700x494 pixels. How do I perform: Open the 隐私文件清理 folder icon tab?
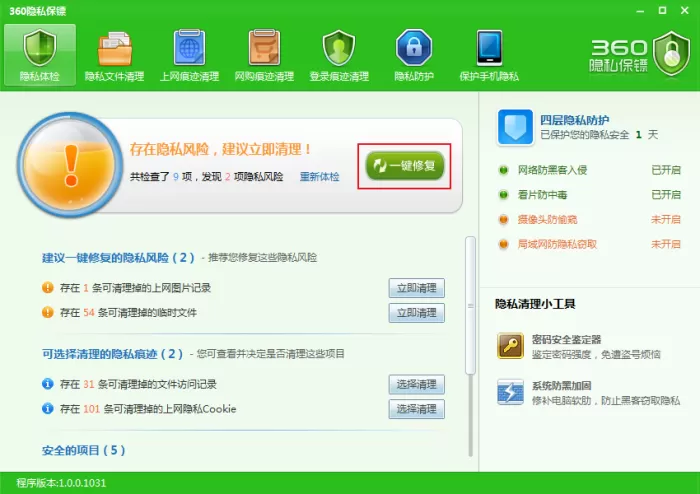pos(114,55)
